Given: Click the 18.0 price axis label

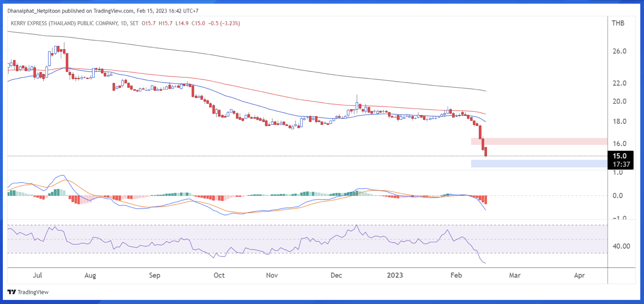Looking at the screenshot, I should (620, 122).
